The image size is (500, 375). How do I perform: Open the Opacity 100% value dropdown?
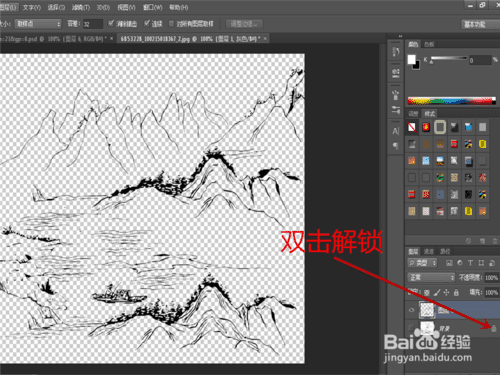point(491,278)
